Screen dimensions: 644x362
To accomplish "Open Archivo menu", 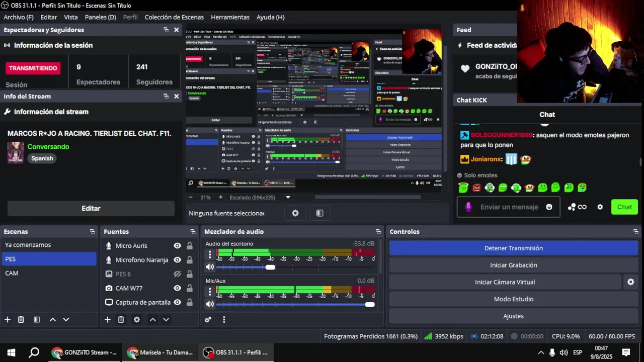I will click(x=18, y=17).
